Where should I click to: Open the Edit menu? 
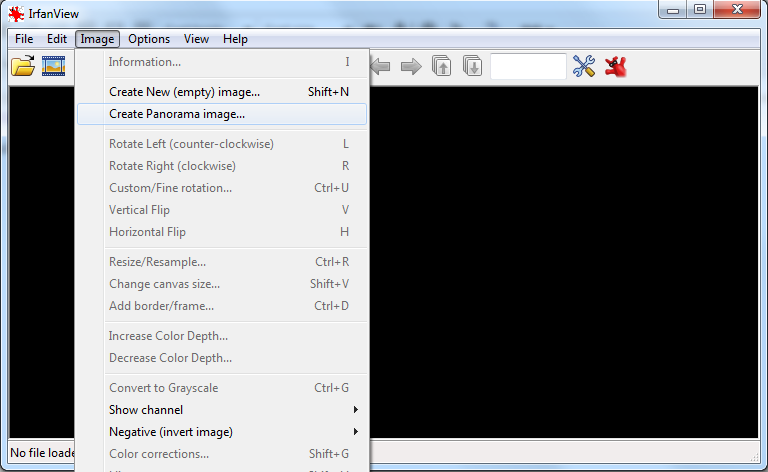(57, 39)
